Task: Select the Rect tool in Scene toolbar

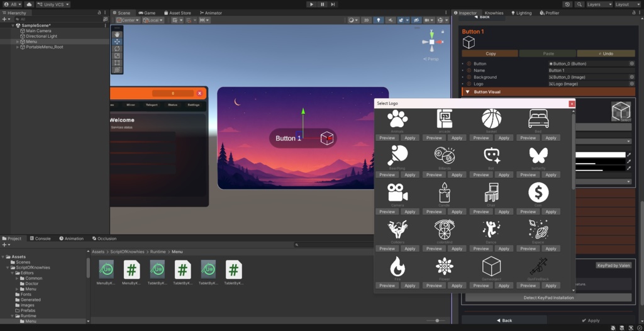Action: pos(117,63)
